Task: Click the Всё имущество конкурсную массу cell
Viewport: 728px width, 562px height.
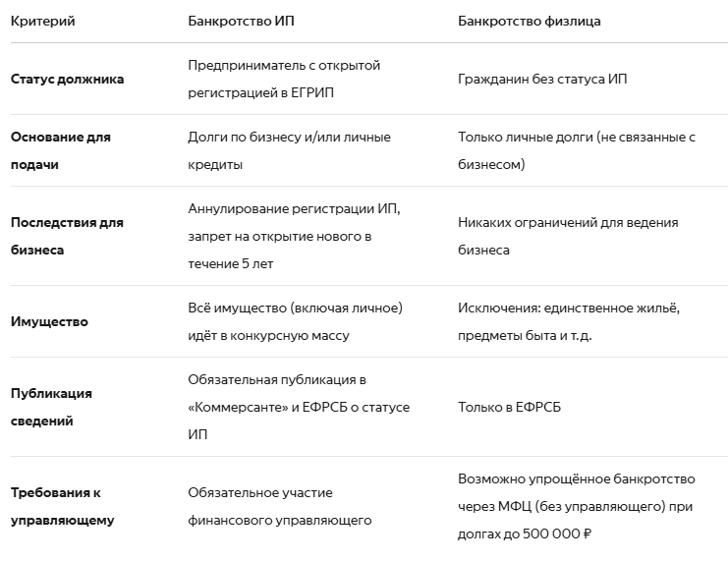Action: pyautogui.click(x=296, y=321)
